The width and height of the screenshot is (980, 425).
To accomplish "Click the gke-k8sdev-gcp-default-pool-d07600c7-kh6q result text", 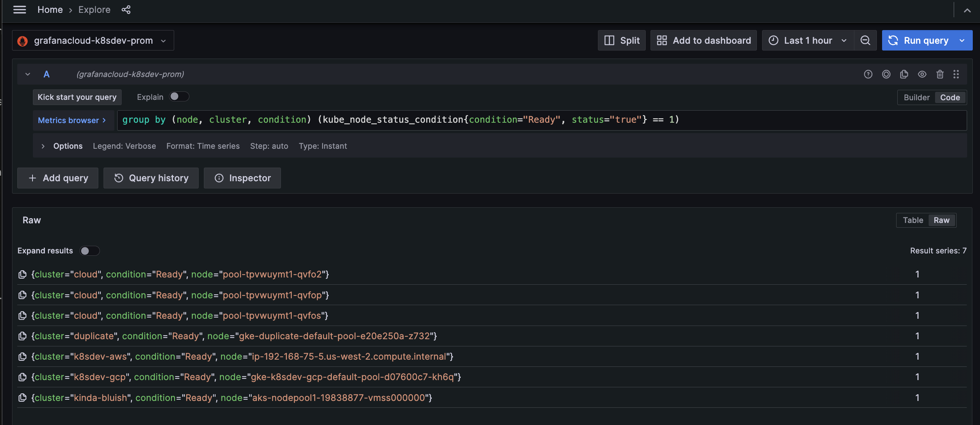I will 352,377.
